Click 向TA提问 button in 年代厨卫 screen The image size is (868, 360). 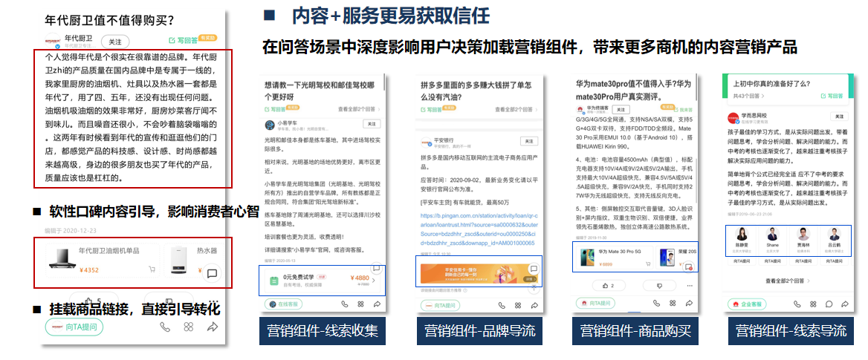pos(75,327)
